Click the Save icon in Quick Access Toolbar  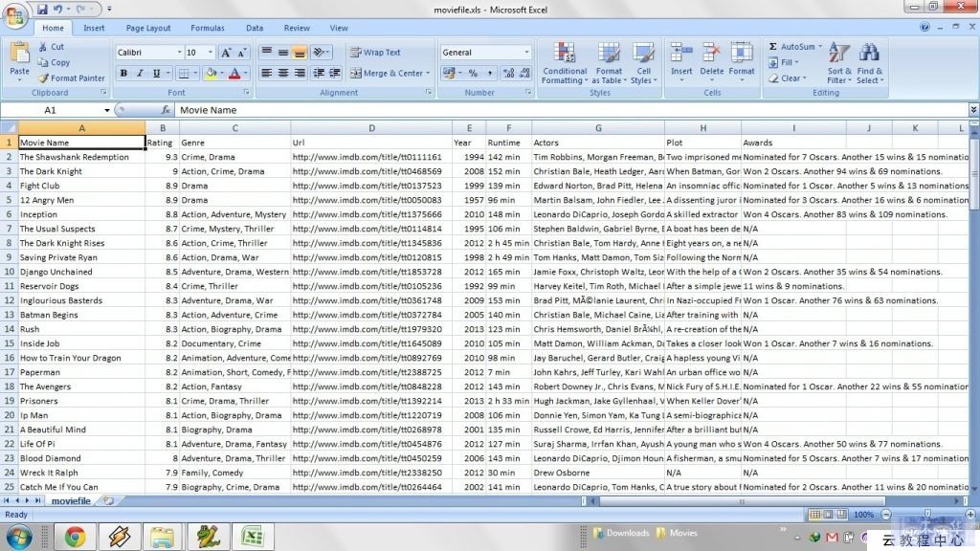pyautogui.click(x=41, y=9)
